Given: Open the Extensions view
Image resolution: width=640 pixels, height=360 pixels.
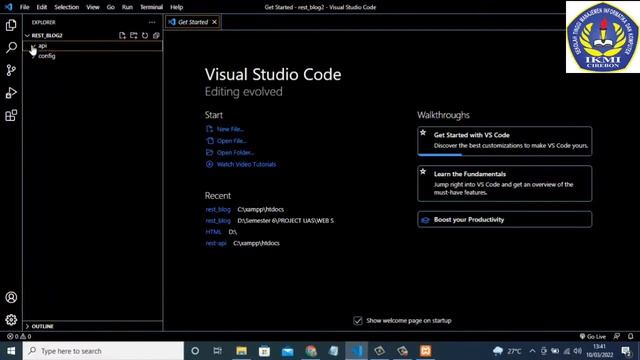Looking at the screenshot, I should (11, 116).
